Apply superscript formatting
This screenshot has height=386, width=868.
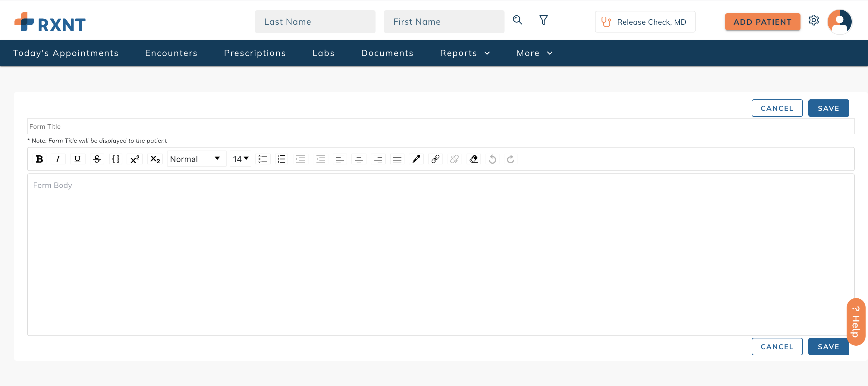coord(135,159)
